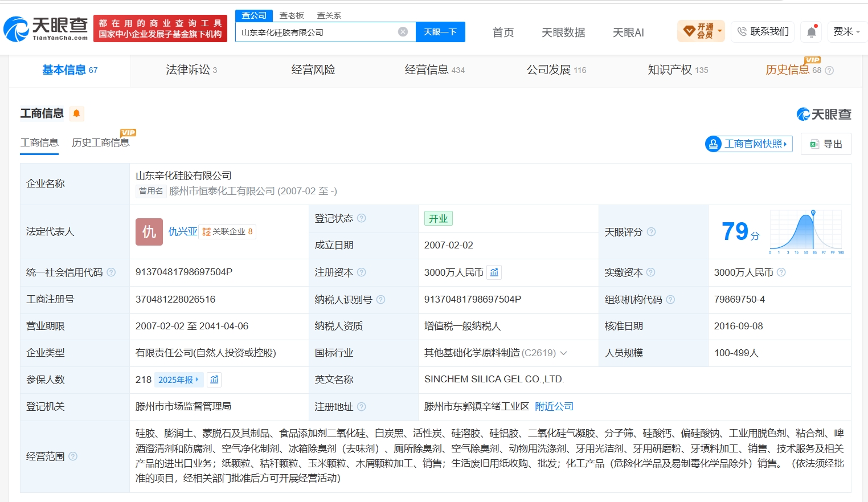Click the 成立日期 value 2007-02-02
The height and width of the screenshot is (502, 868).
click(449, 246)
